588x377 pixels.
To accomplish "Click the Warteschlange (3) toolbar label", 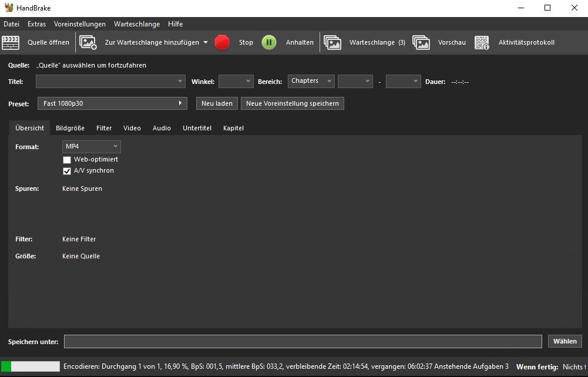I will 377,42.
